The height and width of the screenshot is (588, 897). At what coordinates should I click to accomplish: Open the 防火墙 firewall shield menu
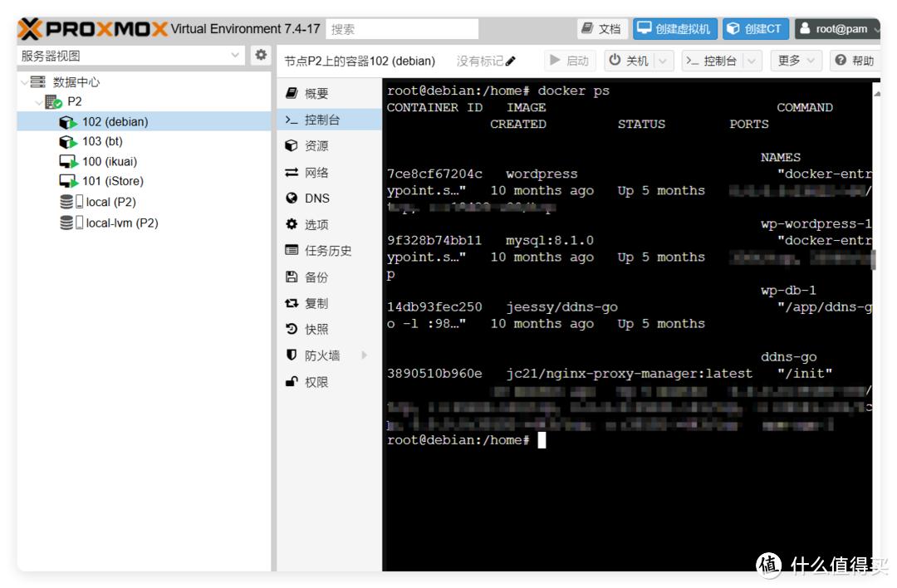pos(321,355)
